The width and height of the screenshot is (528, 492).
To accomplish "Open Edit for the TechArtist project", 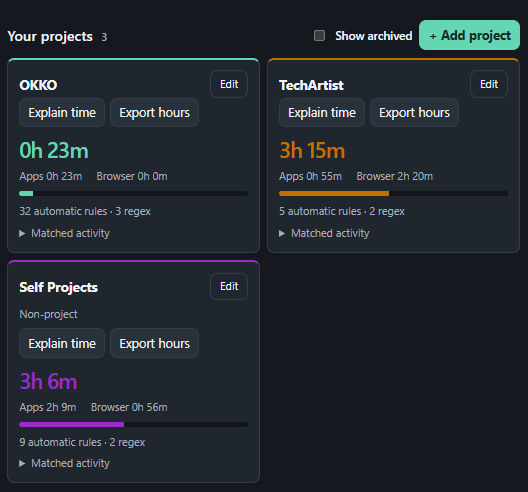I will (x=489, y=84).
